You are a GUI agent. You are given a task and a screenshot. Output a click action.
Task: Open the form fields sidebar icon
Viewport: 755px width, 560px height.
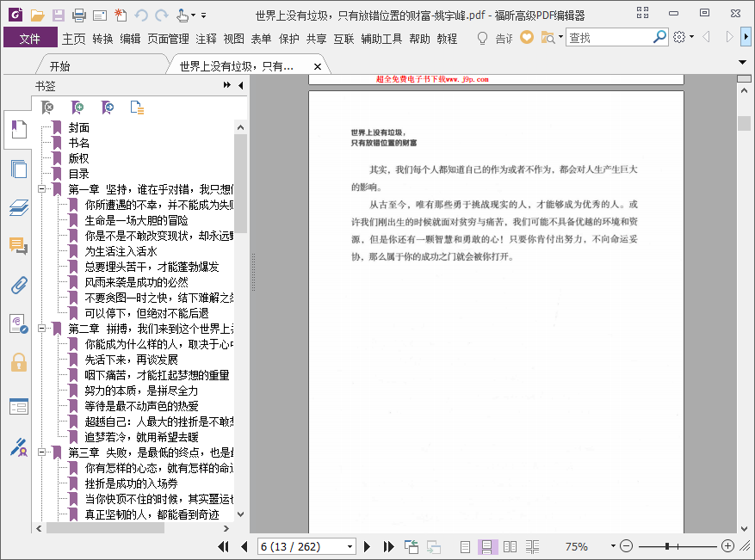tap(19, 407)
